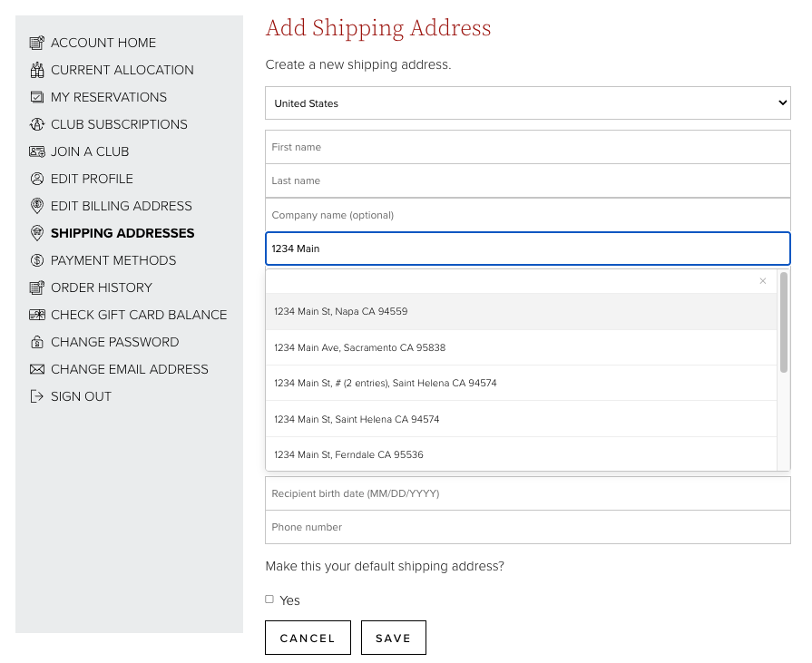
Task: Click the Sign Out arrow icon
Action: click(x=37, y=396)
